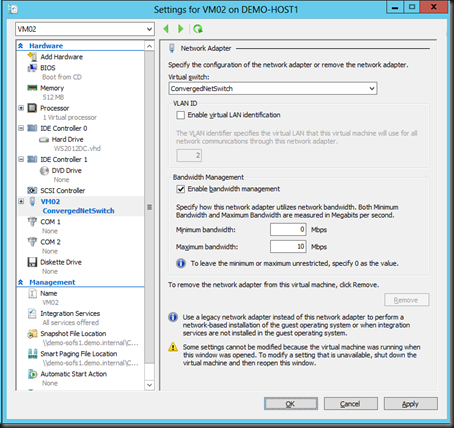The height and width of the screenshot is (428, 454).
Task: Select the Snapshot File Location icon
Action: pos(32,334)
